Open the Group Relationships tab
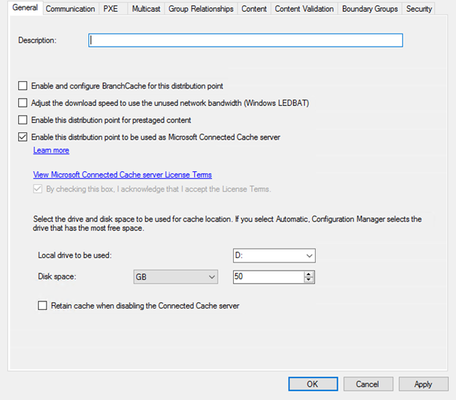Image resolution: width=456 pixels, height=400 pixels. click(x=201, y=9)
